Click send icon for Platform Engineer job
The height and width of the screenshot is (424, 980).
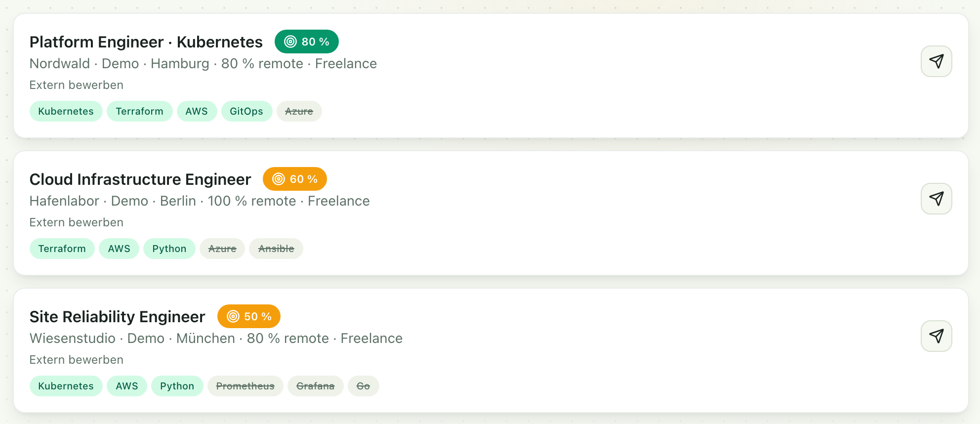click(936, 61)
